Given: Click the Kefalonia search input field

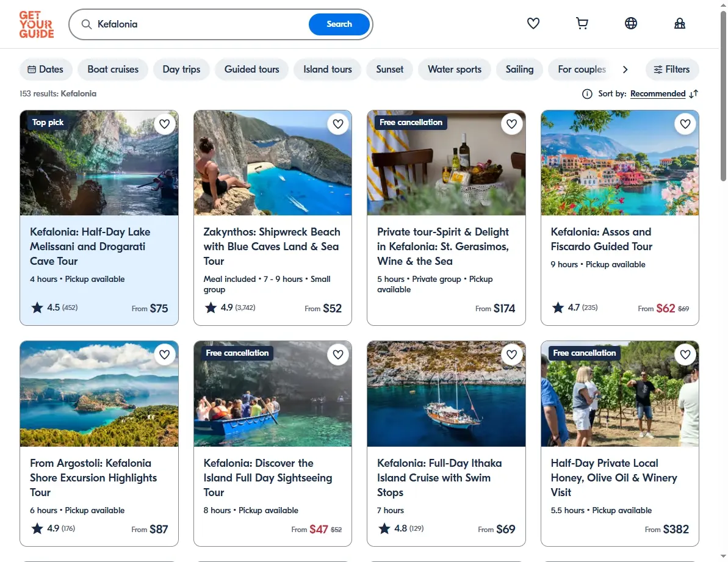Looking at the screenshot, I should pyautogui.click(x=200, y=24).
